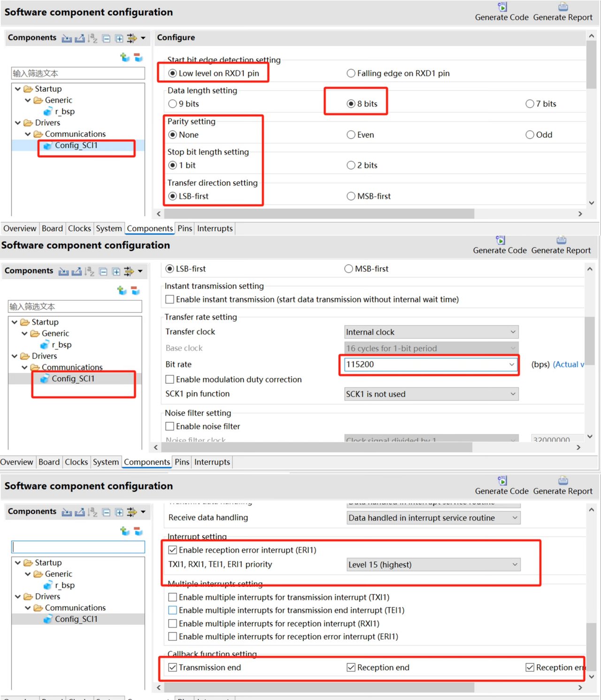Click the collapse all icon in the middle Components toolbar
The height and width of the screenshot is (700, 601).
pos(103,272)
